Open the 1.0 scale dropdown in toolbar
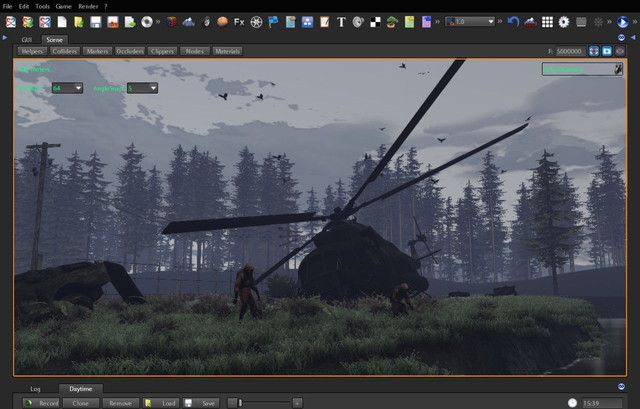640x409 pixels. pyautogui.click(x=470, y=21)
